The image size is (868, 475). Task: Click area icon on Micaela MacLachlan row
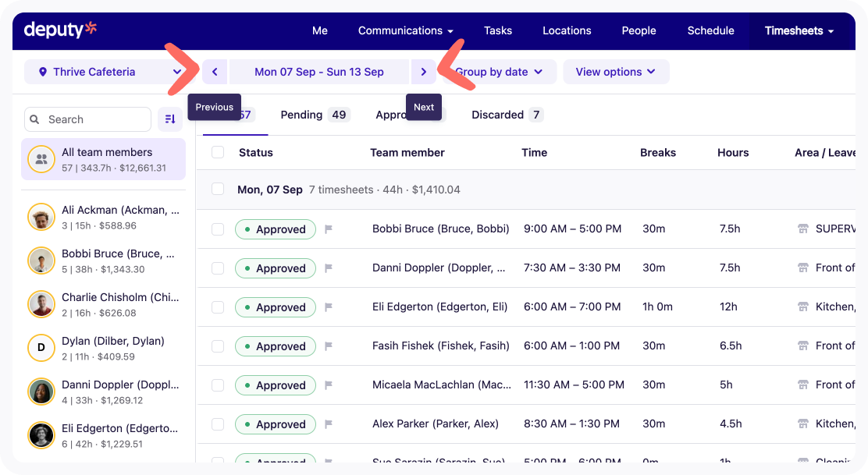(x=802, y=385)
